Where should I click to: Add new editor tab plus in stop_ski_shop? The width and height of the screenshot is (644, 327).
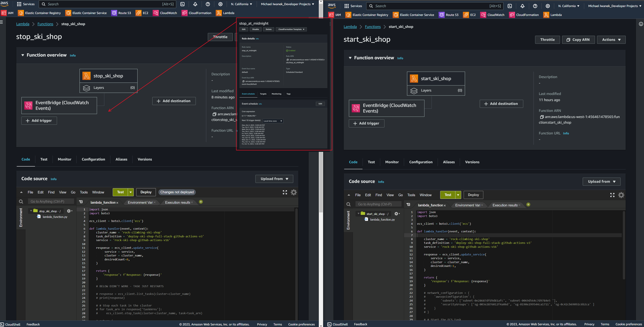(x=201, y=202)
